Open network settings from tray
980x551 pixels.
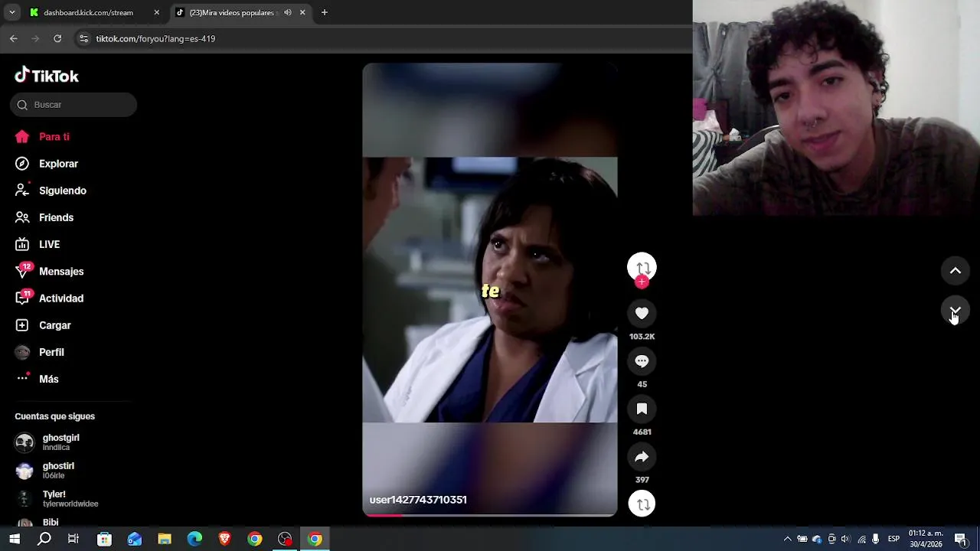point(861,539)
